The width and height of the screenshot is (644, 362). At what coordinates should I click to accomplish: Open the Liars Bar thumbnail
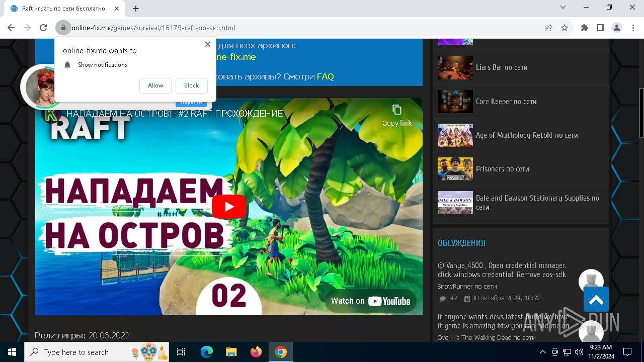click(455, 67)
